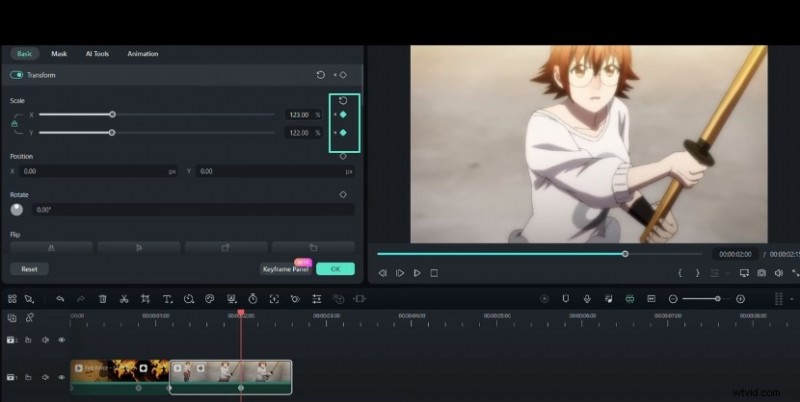Viewport: 800px width, 402px height.
Task: Undo the last action
Action: coord(60,299)
